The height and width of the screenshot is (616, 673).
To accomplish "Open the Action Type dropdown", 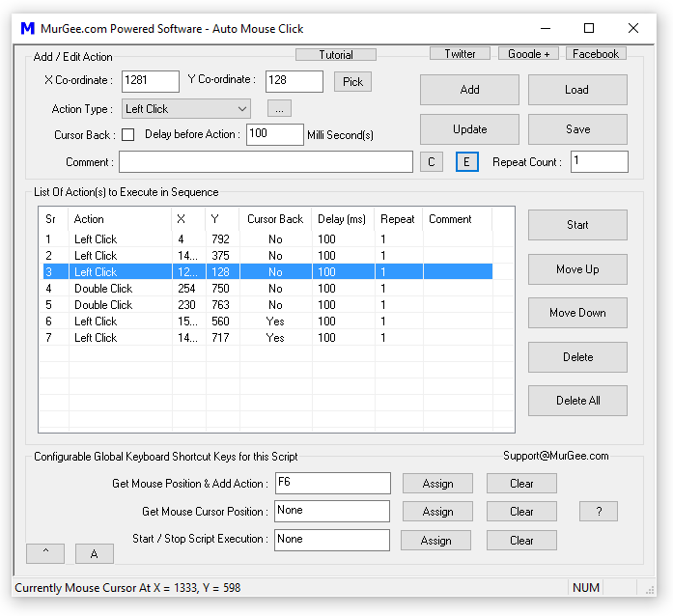I will point(186,108).
